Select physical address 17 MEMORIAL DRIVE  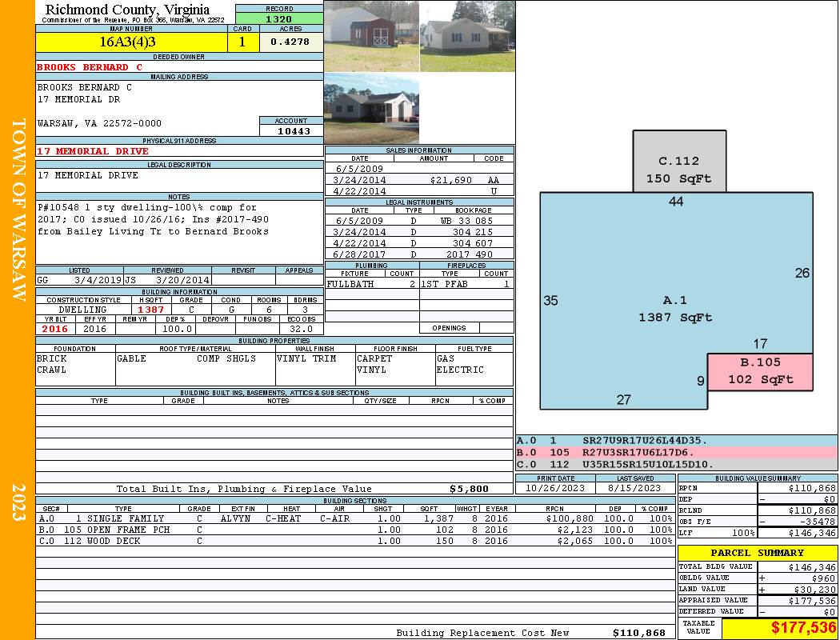(93, 151)
